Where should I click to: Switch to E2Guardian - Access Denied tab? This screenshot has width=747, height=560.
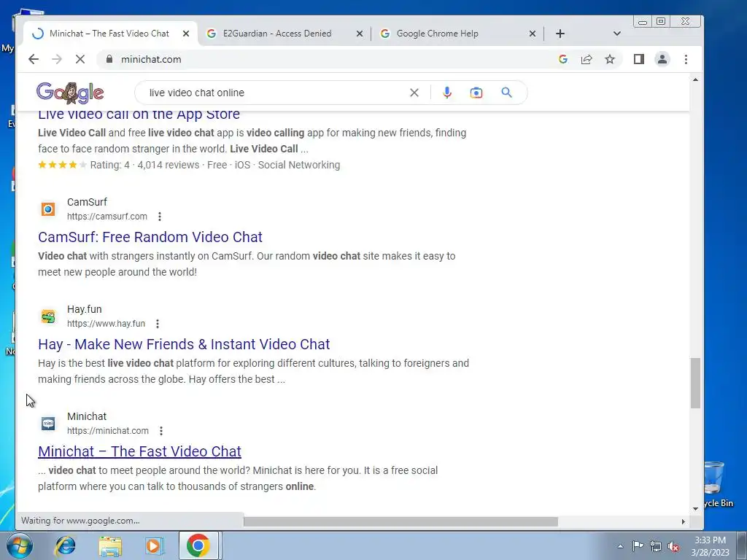276,34
